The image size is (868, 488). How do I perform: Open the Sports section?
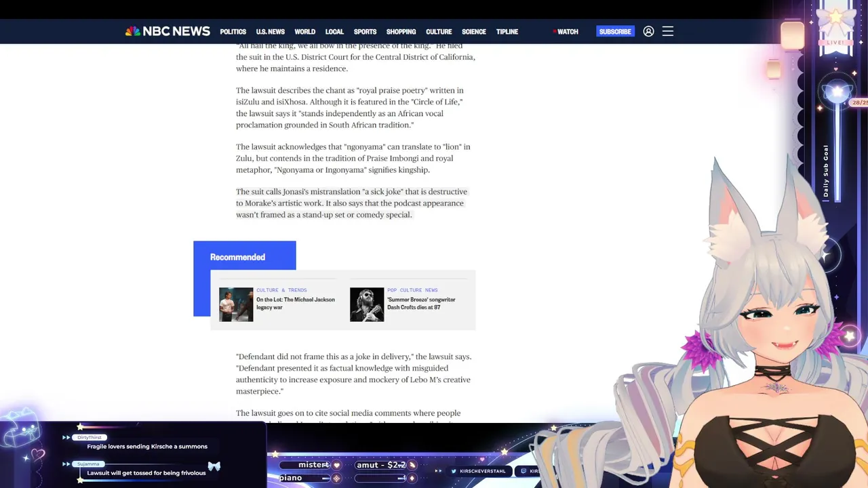point(365,32)
